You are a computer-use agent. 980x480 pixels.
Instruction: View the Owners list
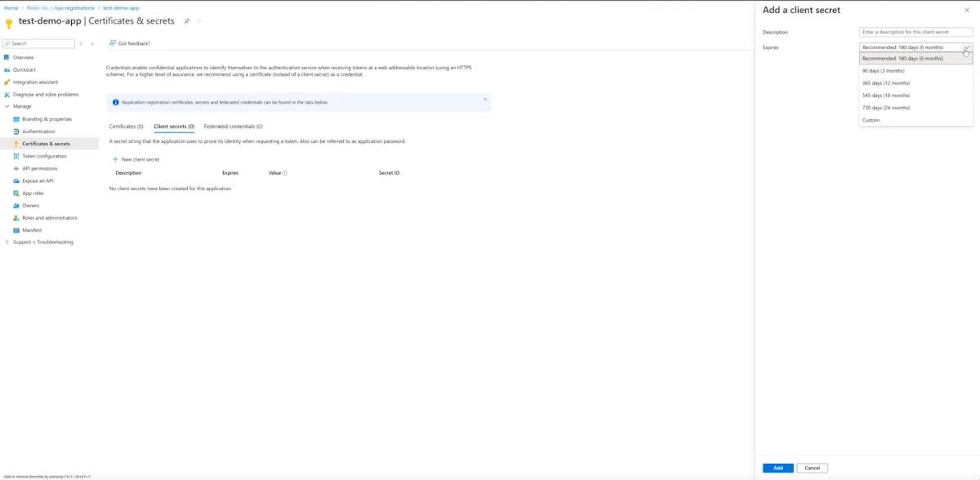(29, 205)
